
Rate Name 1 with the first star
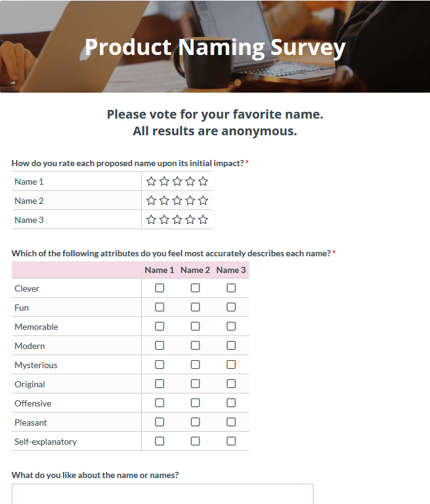(x=151, y=182)
